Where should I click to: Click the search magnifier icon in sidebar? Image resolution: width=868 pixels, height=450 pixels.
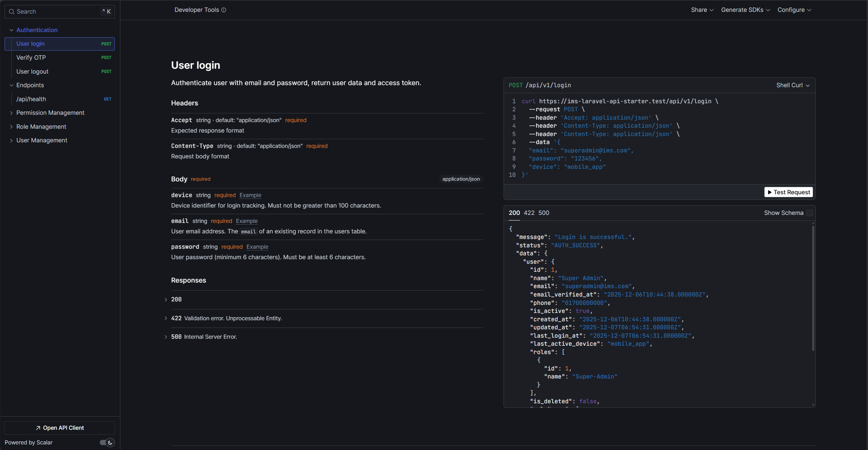coord(12,12)
